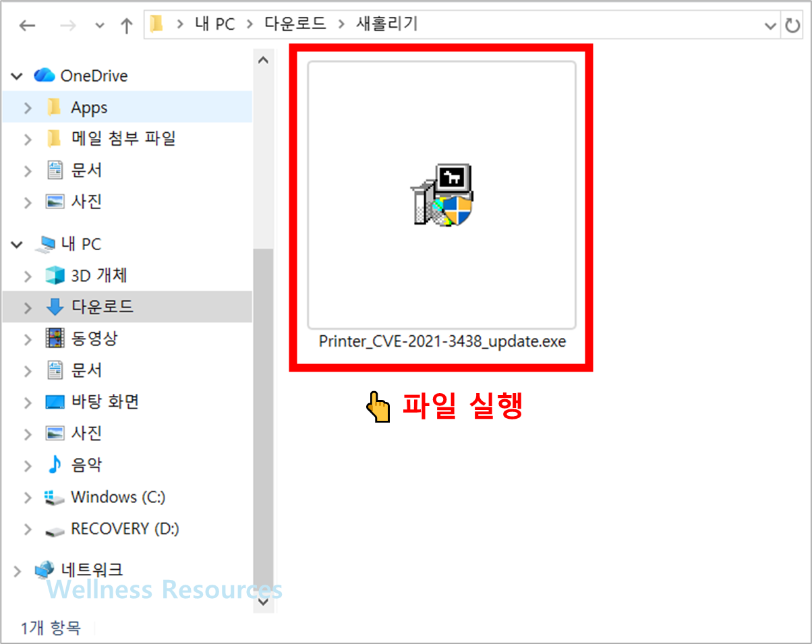Click navigation pane scrollbar up arrow
The width and height of the screenshot is (812, 644).
pyautogui.click(x=263, y=60)
